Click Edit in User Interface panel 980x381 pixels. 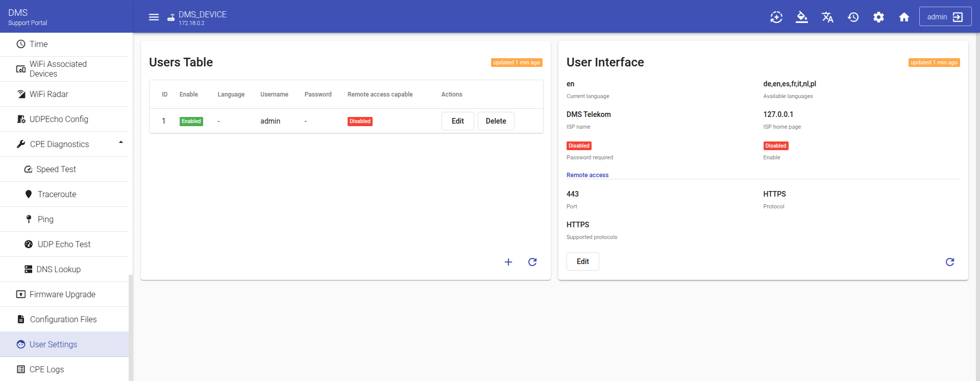582,261
